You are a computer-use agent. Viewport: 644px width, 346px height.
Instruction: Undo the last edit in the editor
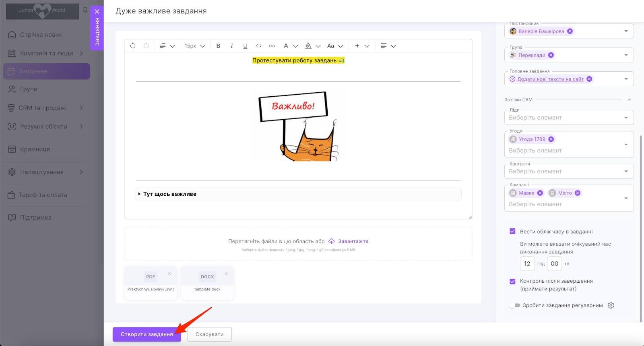[133, 46]
